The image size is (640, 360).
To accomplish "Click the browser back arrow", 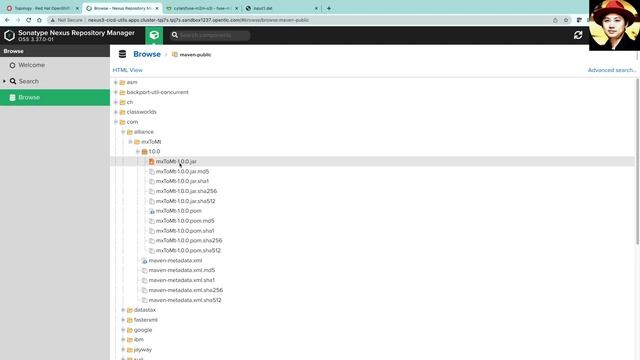I will point(7,20).
